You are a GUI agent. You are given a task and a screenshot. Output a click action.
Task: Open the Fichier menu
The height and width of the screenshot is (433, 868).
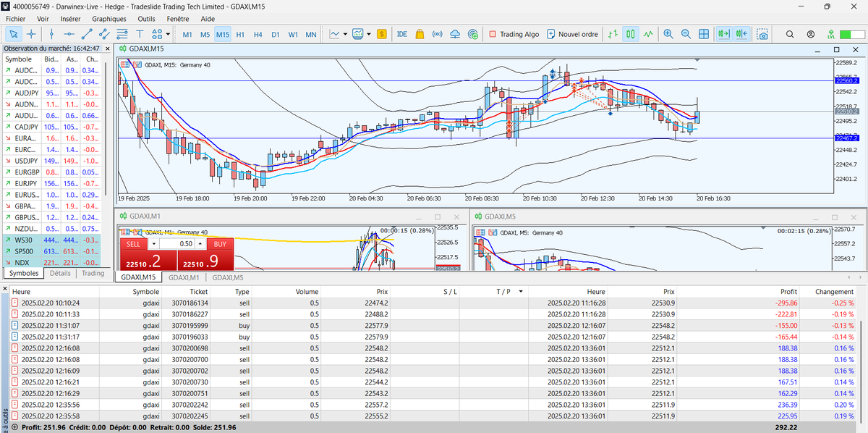point(15,18)
